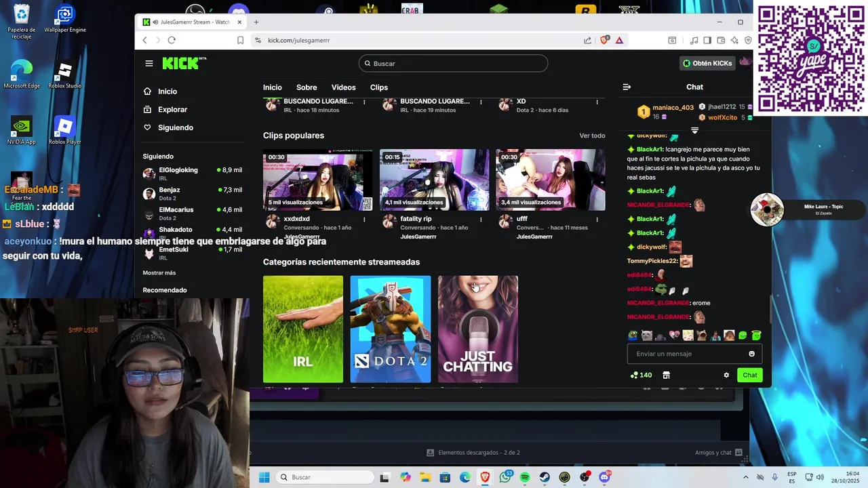Screen dimensions: 868x488
Task: Open the Brave Shields lion icon
Action: (x=605, y=40)
